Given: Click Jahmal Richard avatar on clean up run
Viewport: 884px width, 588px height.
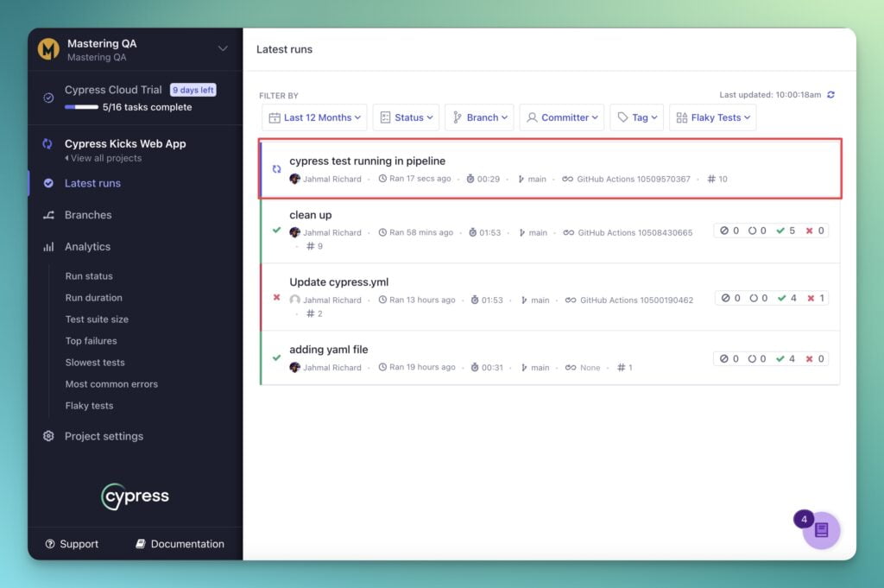Looking at the screenshot, I should (x=294, y=232).
